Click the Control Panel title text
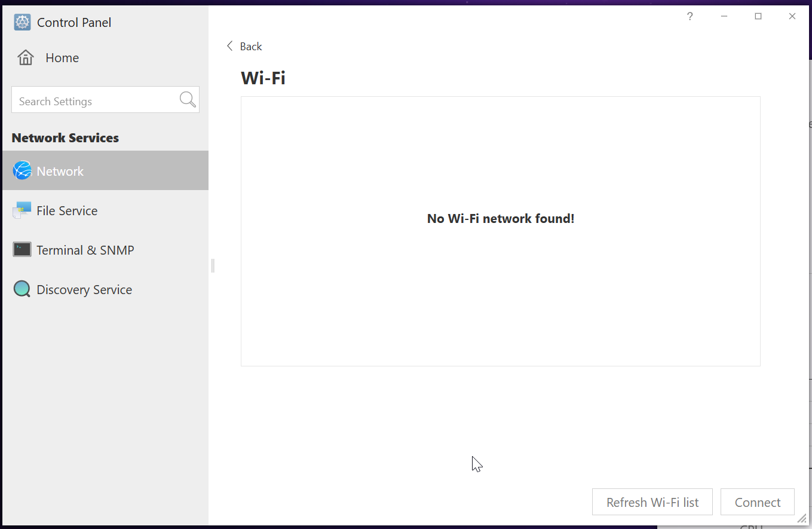 click(x=74, y=23)
